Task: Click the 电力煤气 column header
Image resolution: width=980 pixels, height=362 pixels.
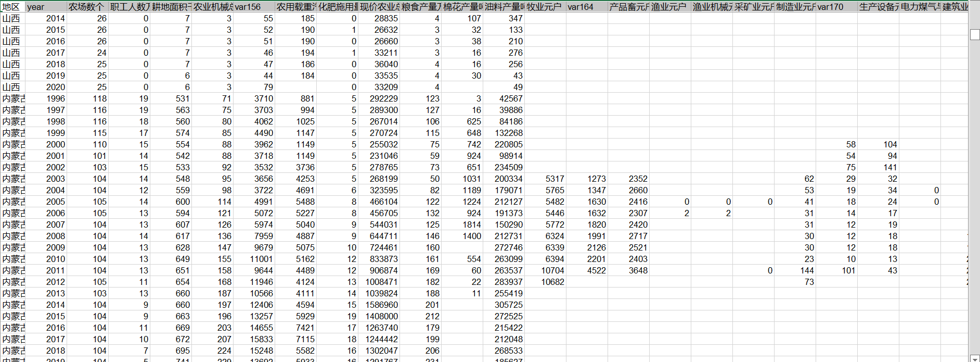Action: [920, 7]
